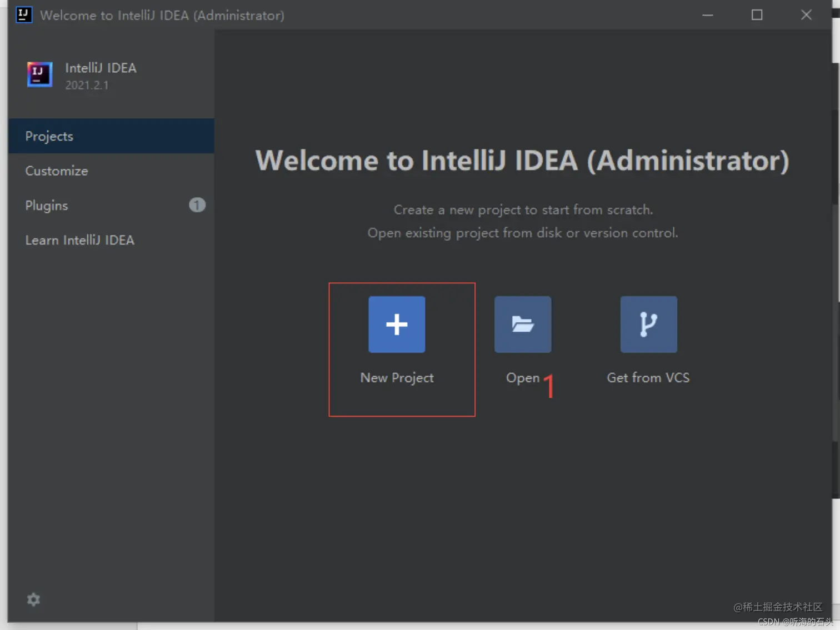Select the Projects tab in sidebar
The image size is (840, 630).
[x=111, y=136]
